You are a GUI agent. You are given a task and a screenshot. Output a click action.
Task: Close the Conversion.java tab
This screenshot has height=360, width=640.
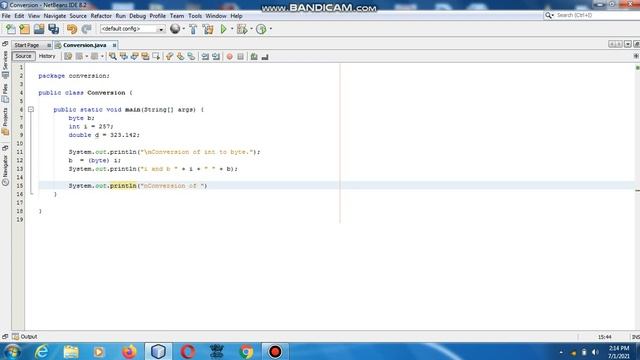click(x=114, y=45)
